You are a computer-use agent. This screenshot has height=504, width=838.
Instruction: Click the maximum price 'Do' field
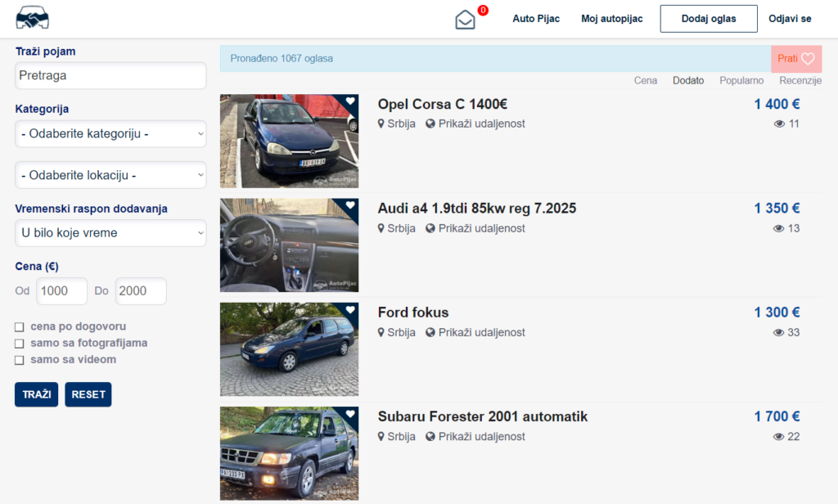click(x=141, y=291)
